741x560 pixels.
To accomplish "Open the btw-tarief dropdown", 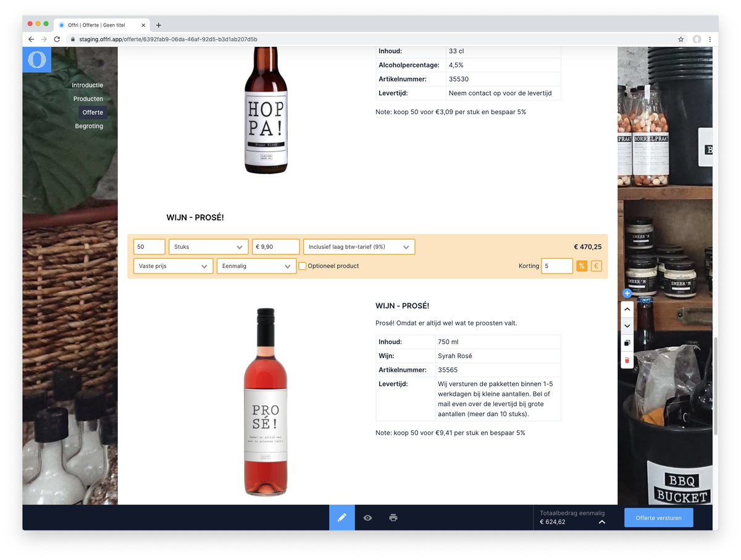I will click(x=359, y=247).
